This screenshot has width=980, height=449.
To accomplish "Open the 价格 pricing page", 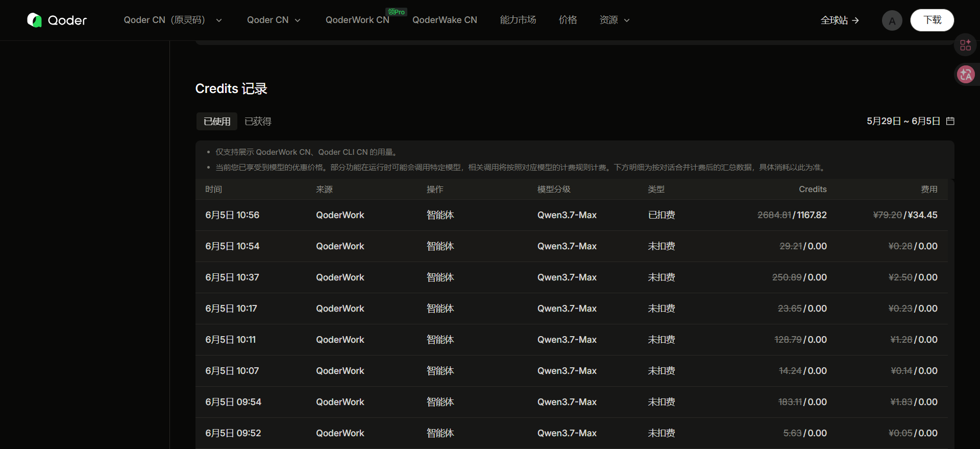I will click(x=568, y=20).
